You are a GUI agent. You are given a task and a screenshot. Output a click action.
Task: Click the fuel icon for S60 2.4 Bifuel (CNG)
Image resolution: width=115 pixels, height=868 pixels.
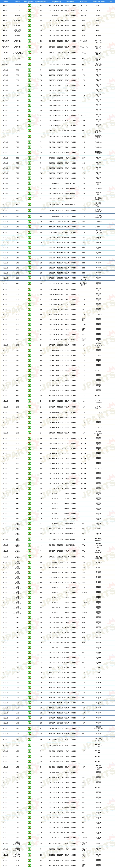(30, 284)
